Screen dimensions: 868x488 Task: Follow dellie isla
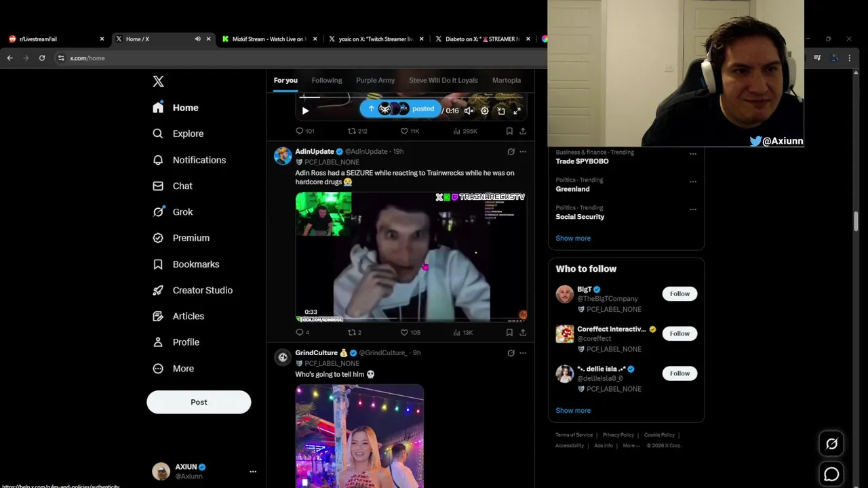[x=679, y=373]
